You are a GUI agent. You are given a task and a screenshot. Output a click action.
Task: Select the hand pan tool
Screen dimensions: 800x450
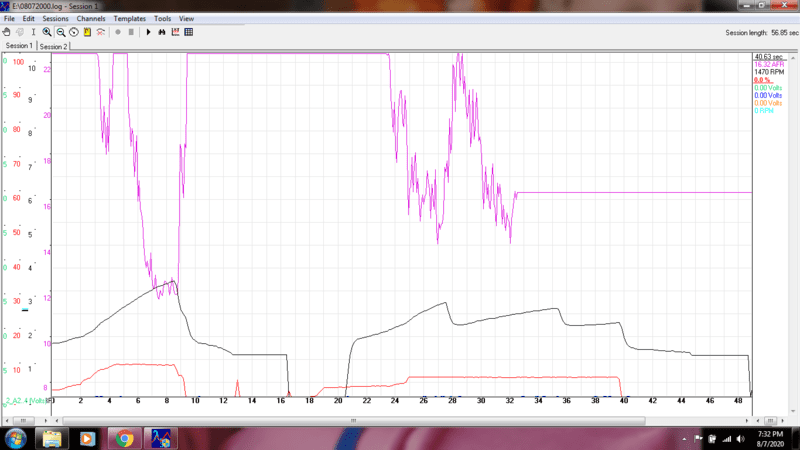7,32
